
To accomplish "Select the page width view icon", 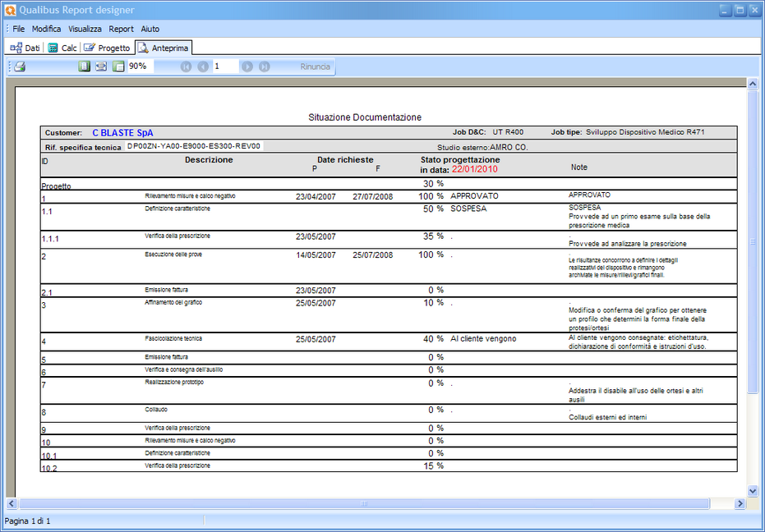I will [101, 66].
